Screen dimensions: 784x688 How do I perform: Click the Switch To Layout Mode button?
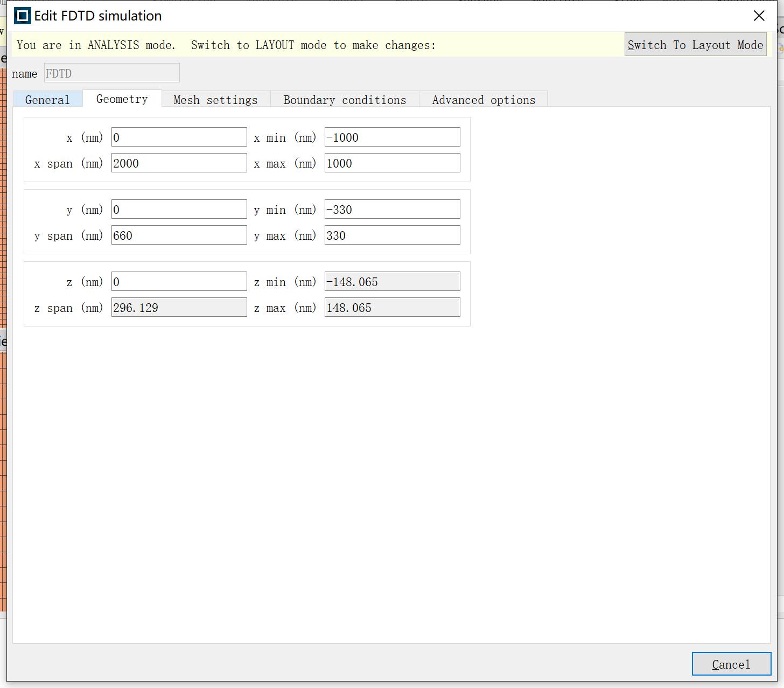(695, 45)
